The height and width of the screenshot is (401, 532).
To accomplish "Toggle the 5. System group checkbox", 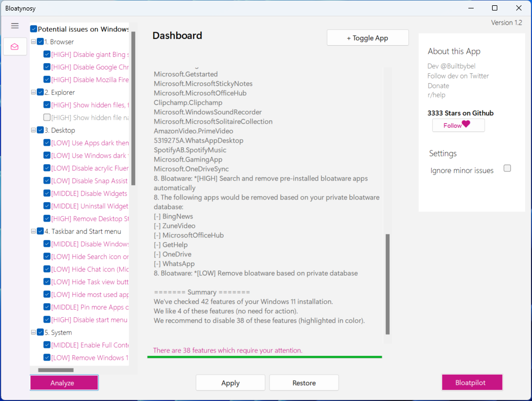I will coord(40,333).
